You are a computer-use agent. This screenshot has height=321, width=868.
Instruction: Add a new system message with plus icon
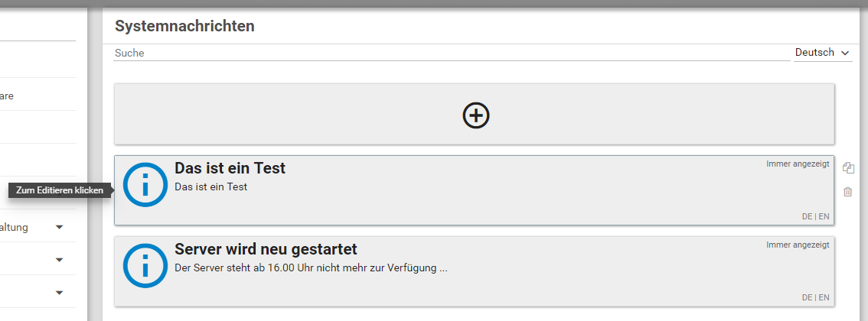click(x=475, y=115)
